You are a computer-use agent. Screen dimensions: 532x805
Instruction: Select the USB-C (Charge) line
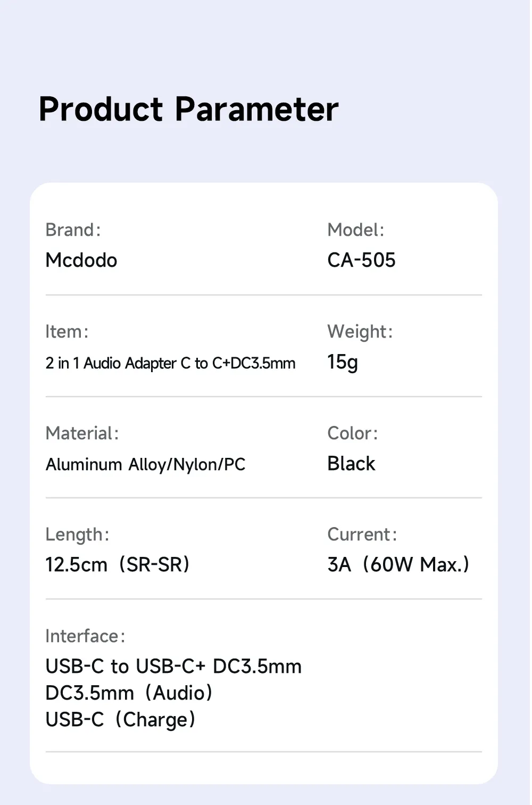tap(120, 720)
